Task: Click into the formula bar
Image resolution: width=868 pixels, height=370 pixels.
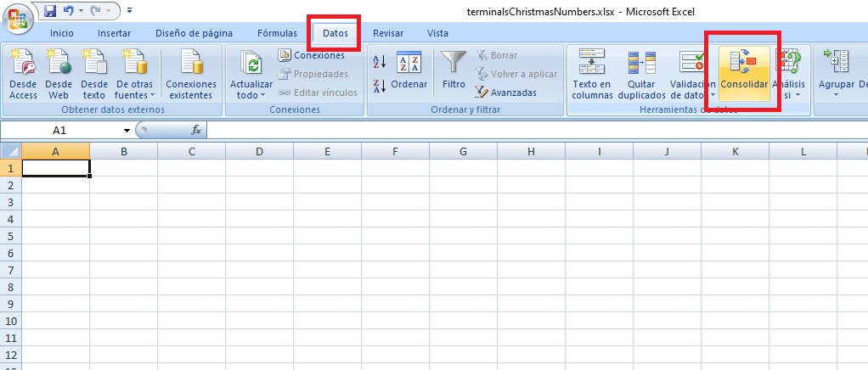Action: pos(537,130)
